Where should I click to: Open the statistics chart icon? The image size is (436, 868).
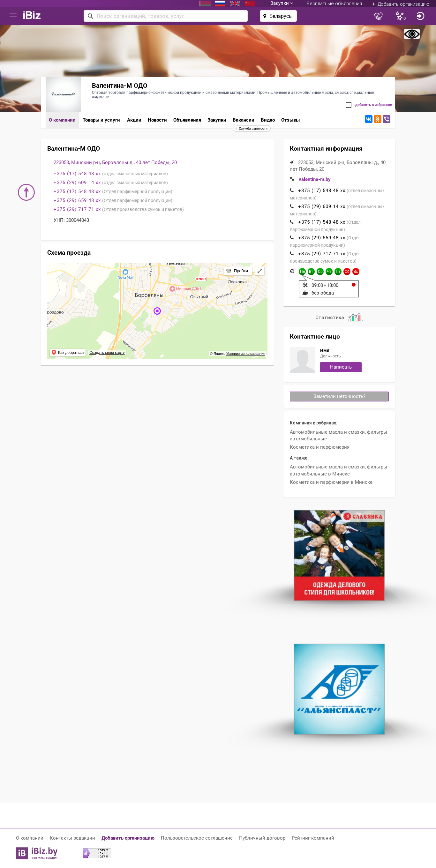click(x=355, y=318)
